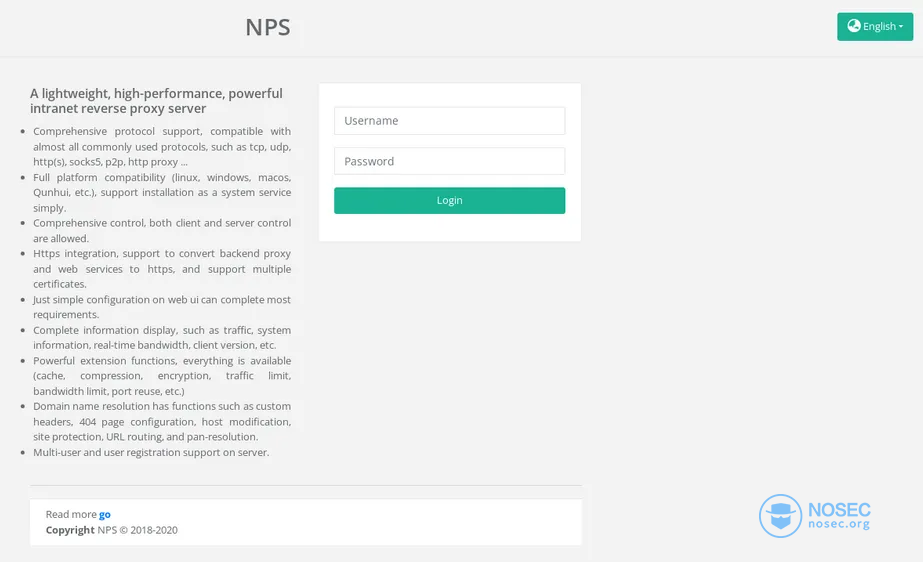Screen dimensions: 923x562
Task: Click the Copyright NPS 2018-2020 text
Action: [112, 530]
